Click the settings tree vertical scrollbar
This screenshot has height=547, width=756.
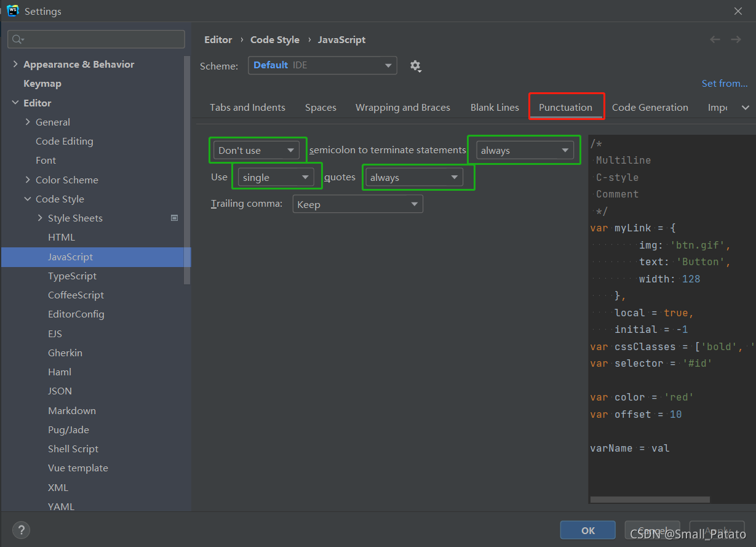(187, 169)
